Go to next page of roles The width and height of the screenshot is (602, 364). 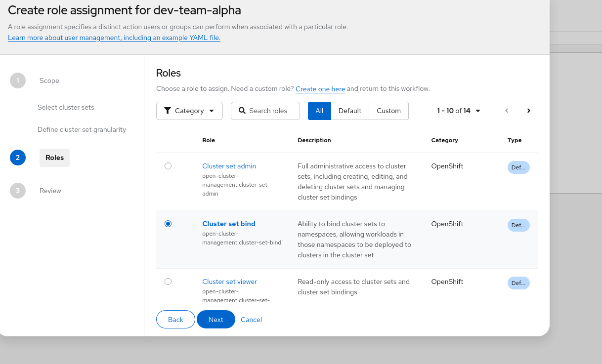(528, 111)
